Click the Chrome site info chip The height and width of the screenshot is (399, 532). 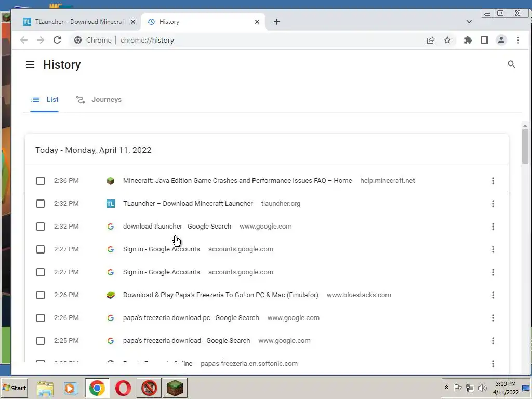tap(93, 40)
